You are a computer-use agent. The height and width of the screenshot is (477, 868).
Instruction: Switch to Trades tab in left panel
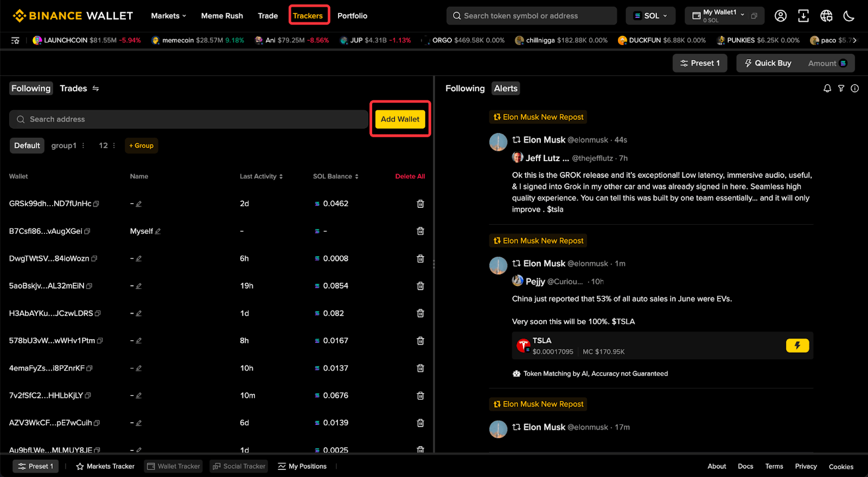point(73,88)
